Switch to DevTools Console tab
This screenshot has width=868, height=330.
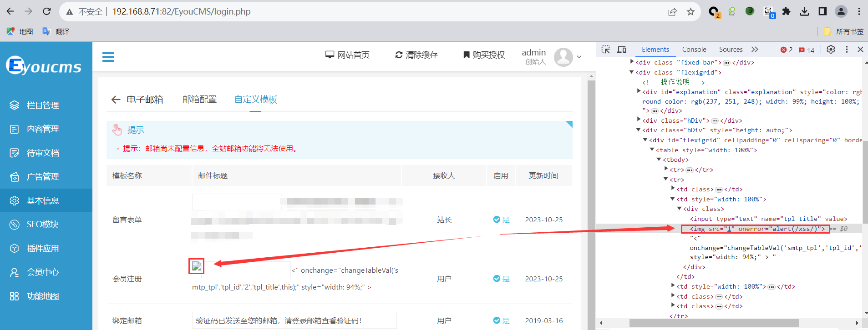coord(694,50)
